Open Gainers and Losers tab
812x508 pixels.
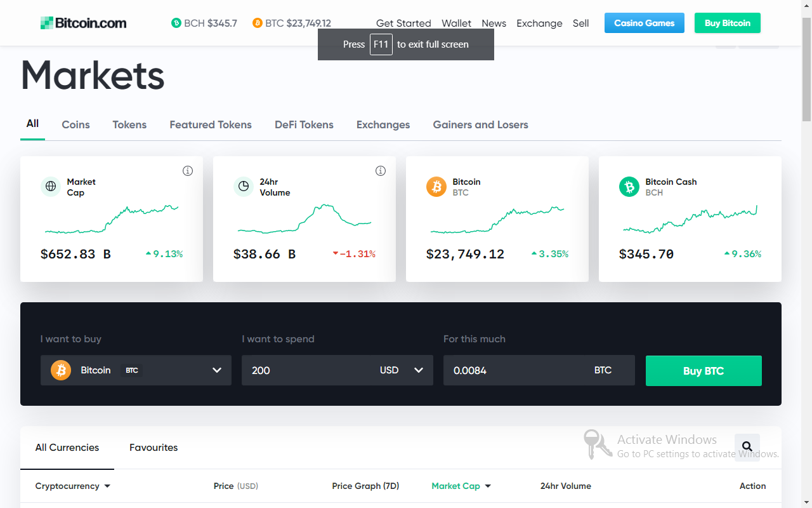point(481,124)
